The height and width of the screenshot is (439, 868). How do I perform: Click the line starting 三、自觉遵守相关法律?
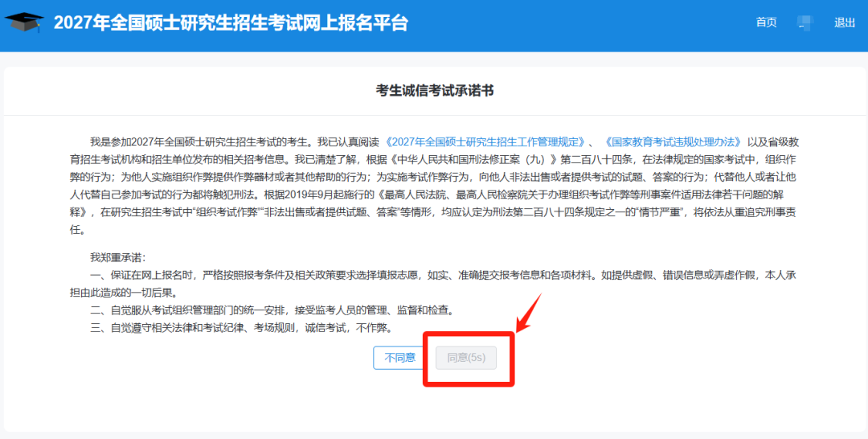click(243, 328)
